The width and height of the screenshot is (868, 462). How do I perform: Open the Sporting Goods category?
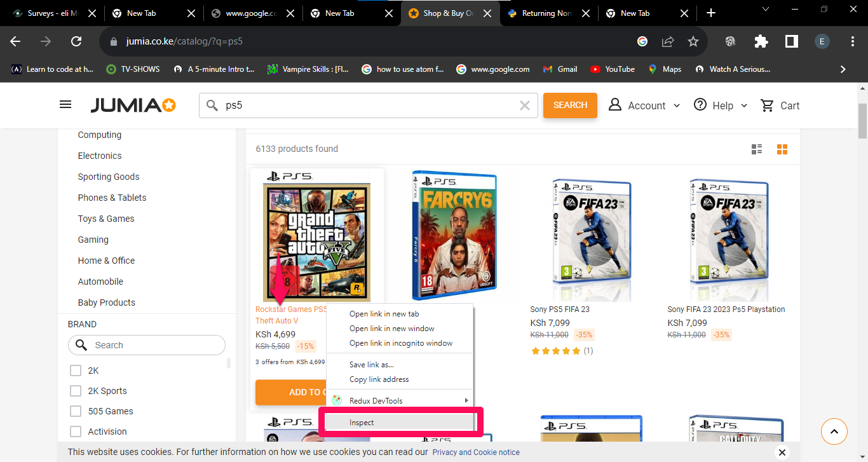(109, 177)
